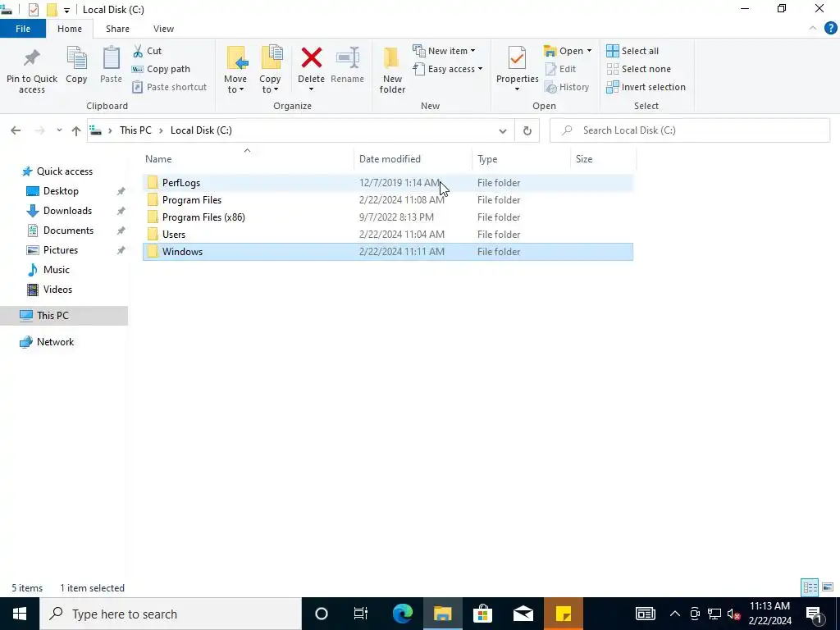Open the Windows Start menu
The width and height of the screenshot is (840, 630).
[20, 614]
